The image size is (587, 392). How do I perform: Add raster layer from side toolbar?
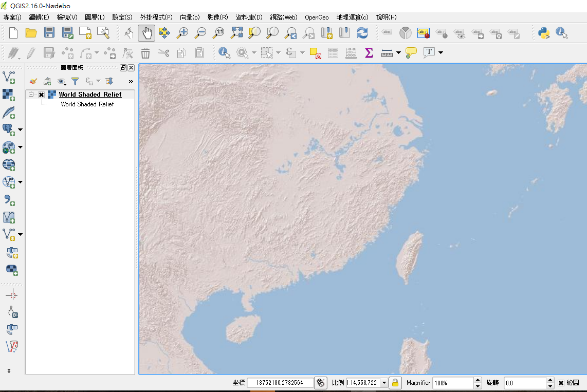[9, 95]
